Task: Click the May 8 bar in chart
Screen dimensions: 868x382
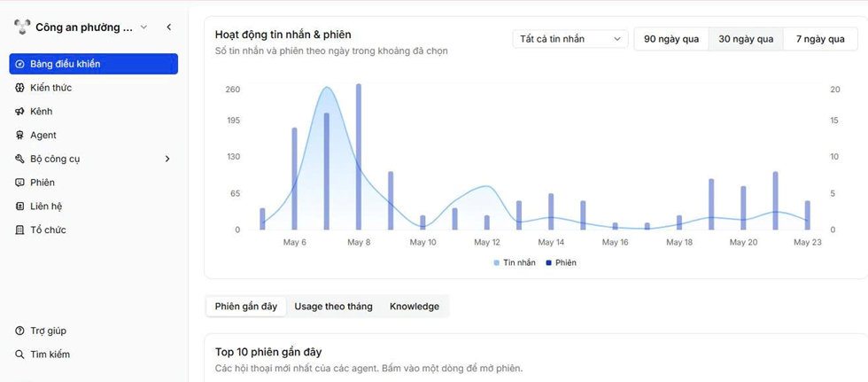Action: click(x=359, y=157)
